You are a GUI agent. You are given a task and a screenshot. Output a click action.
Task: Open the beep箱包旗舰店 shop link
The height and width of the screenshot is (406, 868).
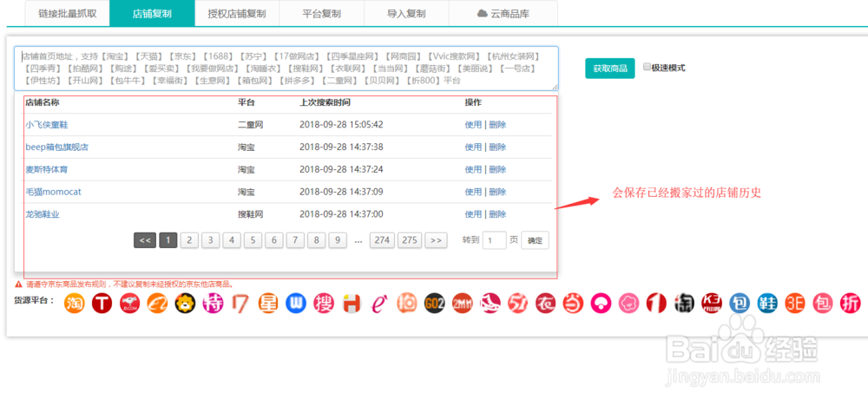coord(57,147)
